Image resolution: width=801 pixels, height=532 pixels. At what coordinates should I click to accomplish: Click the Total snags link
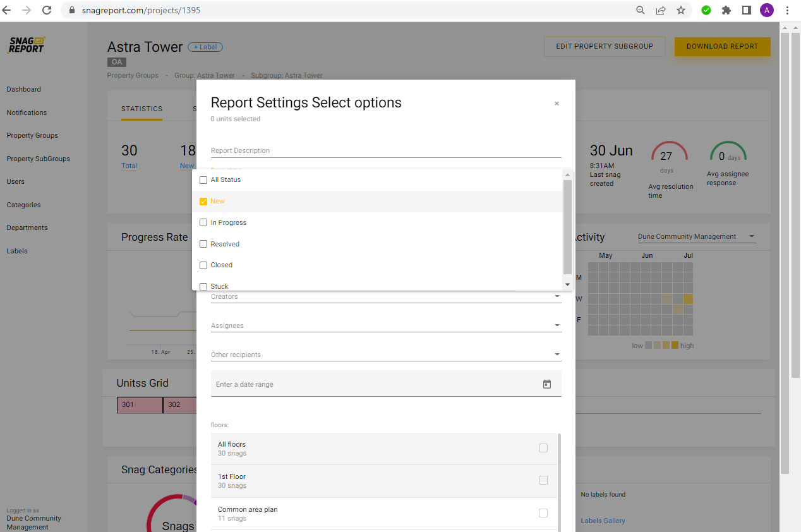(x=129, y=166)
